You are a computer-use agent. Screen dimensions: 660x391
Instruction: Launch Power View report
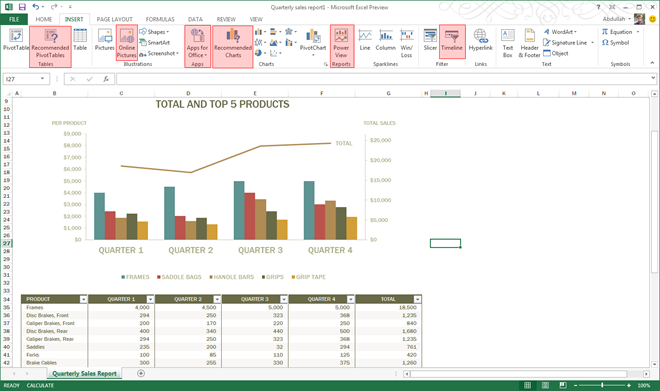[x=341, y=43]
